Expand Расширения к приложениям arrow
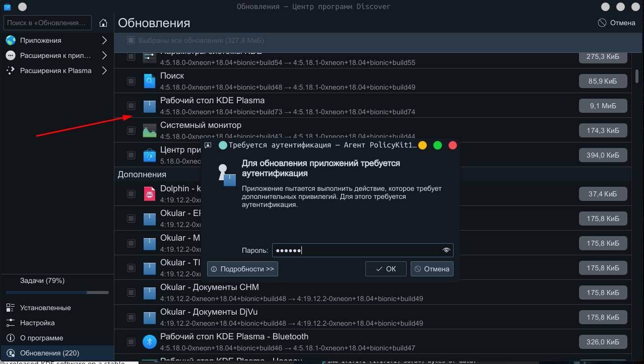 pos(104,55)
